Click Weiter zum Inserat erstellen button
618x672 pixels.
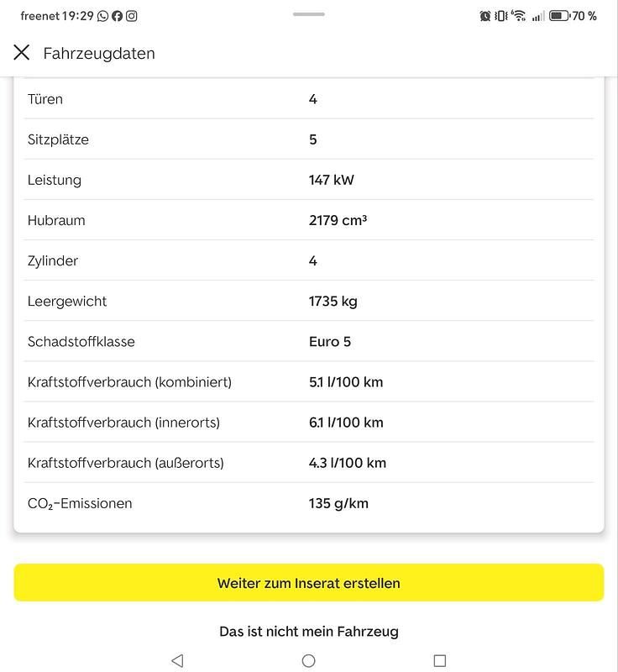309,582
